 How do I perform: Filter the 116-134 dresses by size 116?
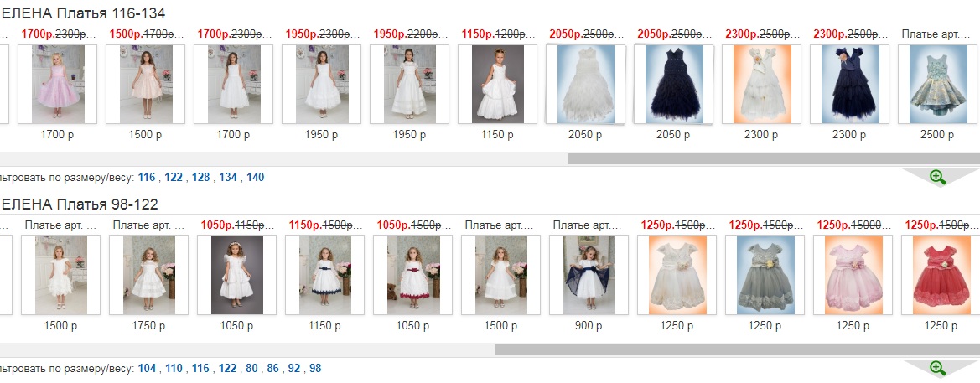coord(147,178)
